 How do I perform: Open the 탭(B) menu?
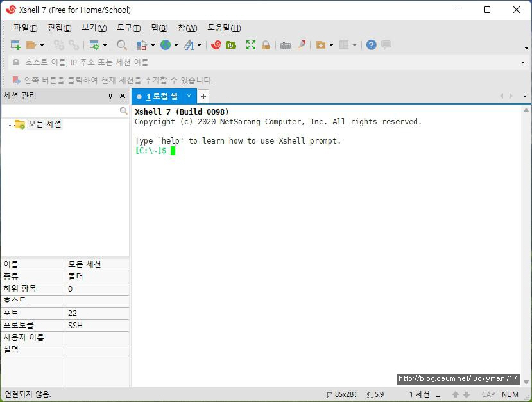159,28
